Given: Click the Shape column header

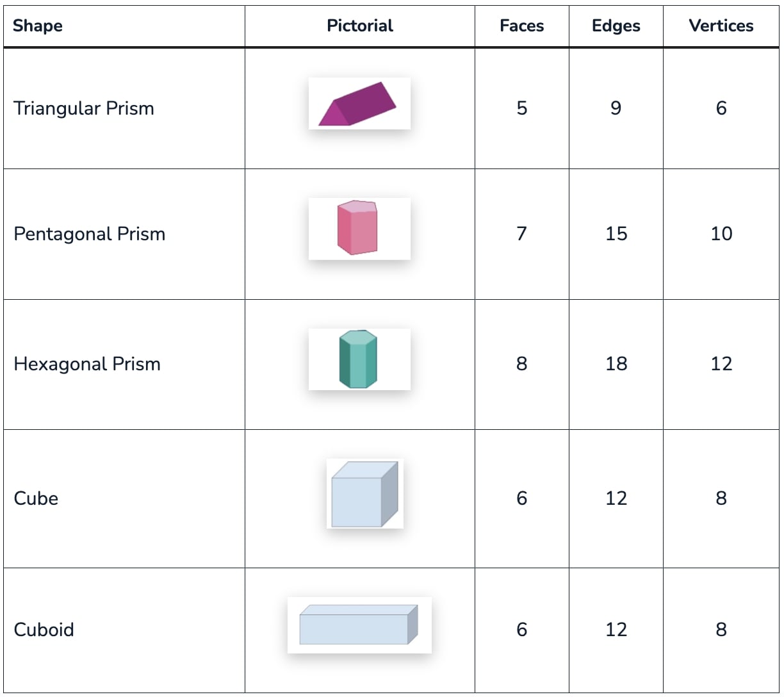Looking at the screenshot, I should pos(38,26).
